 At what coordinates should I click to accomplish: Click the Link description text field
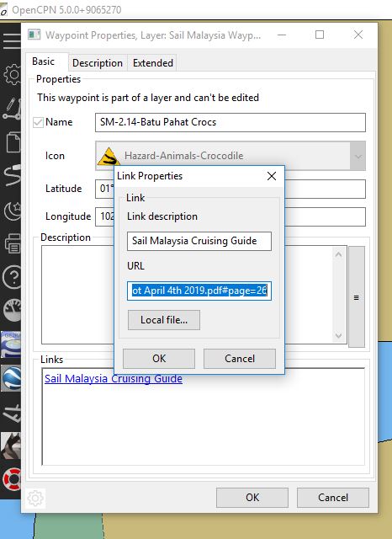tap(199, 241)
